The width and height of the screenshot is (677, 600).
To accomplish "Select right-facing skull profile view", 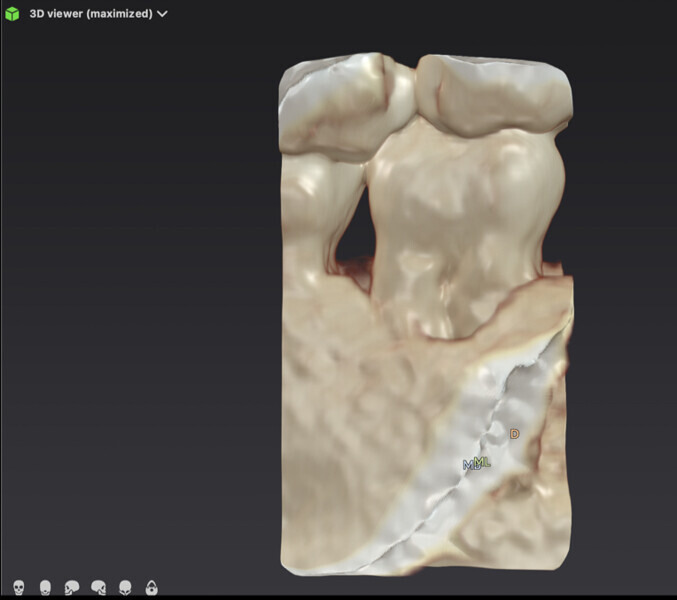I will [98, 587].
